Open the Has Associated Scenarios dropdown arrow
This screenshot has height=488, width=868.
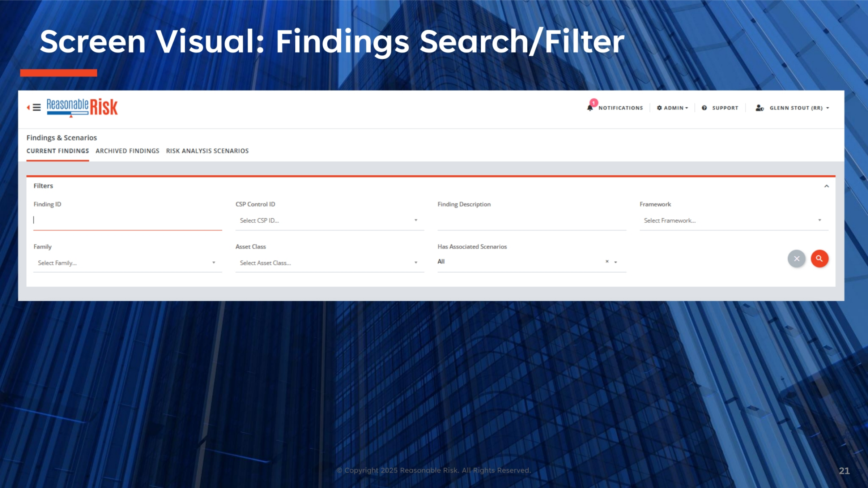tap(616, 262)
